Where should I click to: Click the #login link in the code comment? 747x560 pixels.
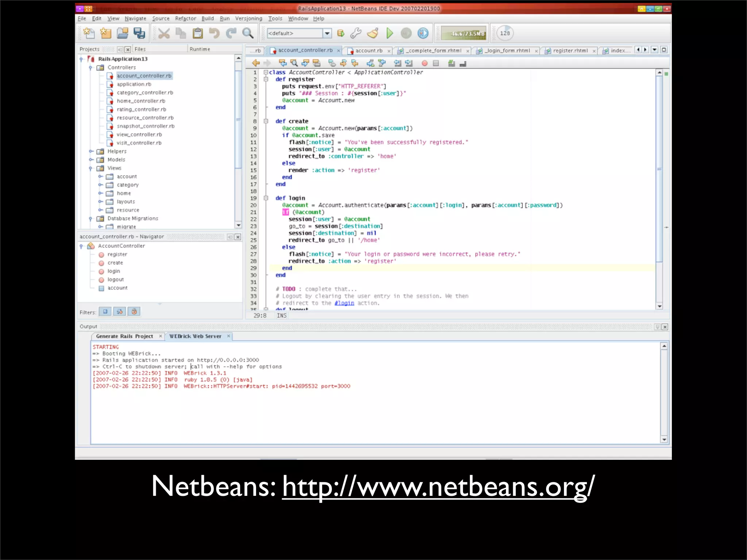coord(344,303)
